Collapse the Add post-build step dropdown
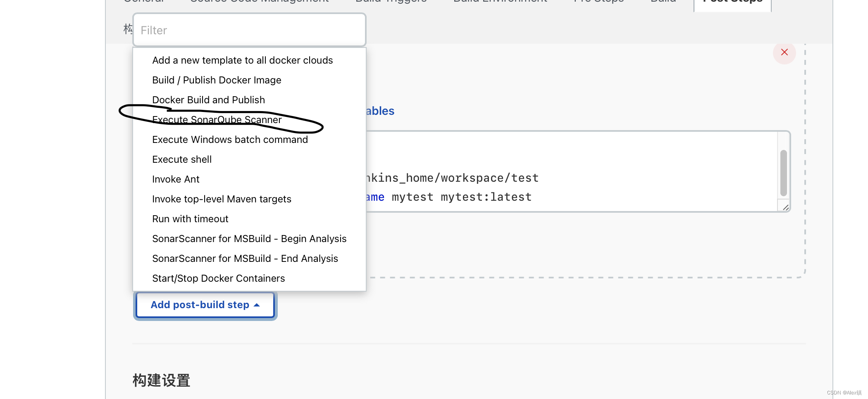Screen dimensions: 868x399 (x=205, y=305)
